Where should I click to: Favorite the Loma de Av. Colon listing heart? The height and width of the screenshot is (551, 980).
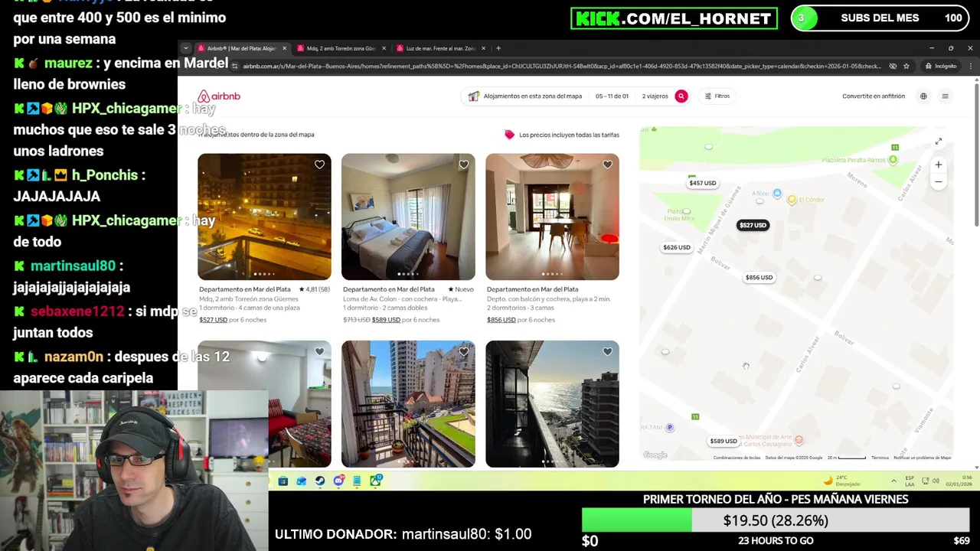[463, 165]
